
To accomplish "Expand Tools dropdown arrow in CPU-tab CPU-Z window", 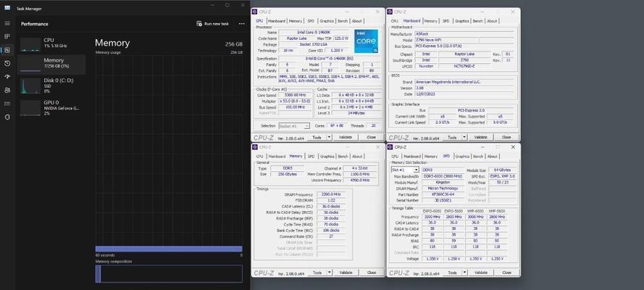I will pyautogui.click(x=329, y=137).
